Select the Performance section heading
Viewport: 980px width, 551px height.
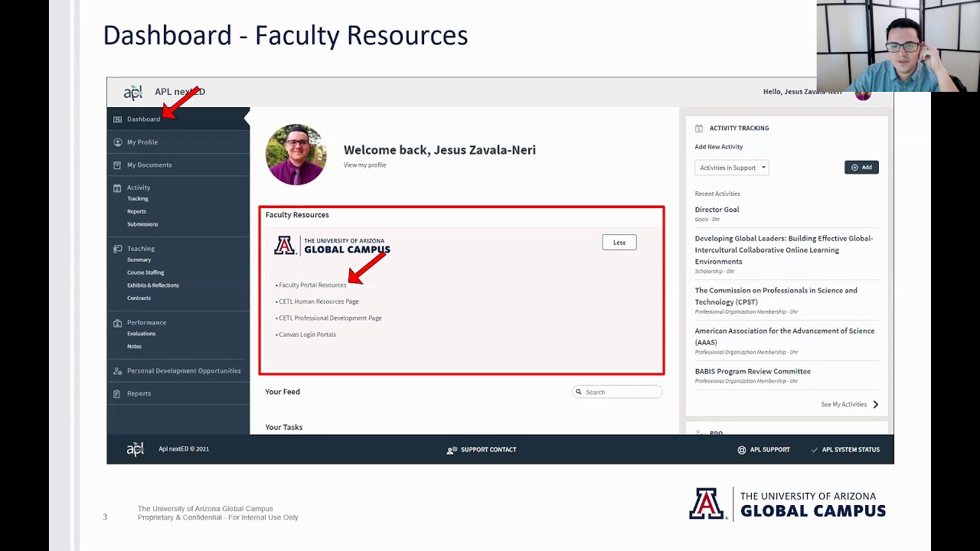tap(146, 322)
